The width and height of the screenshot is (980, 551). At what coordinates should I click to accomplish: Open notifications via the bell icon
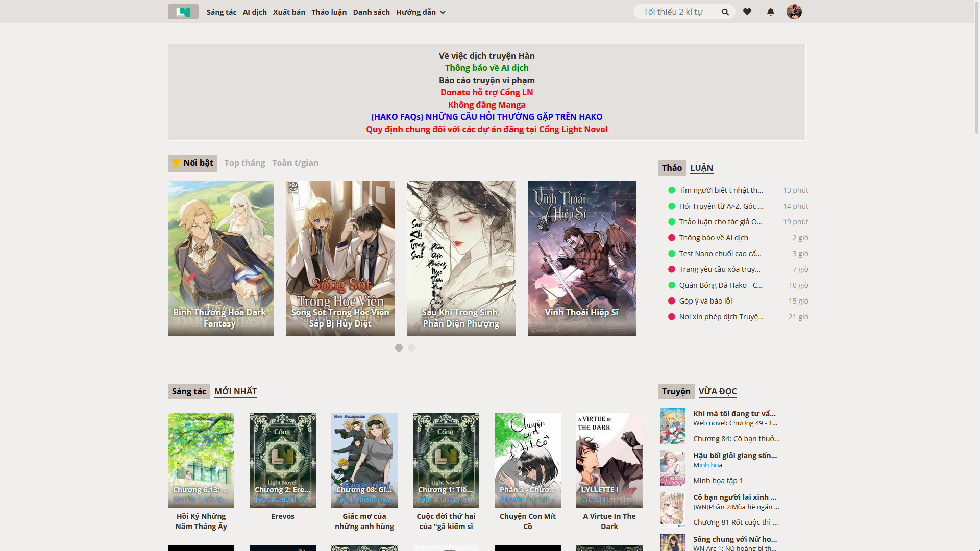pyautogui.click(x=771, y=12)
